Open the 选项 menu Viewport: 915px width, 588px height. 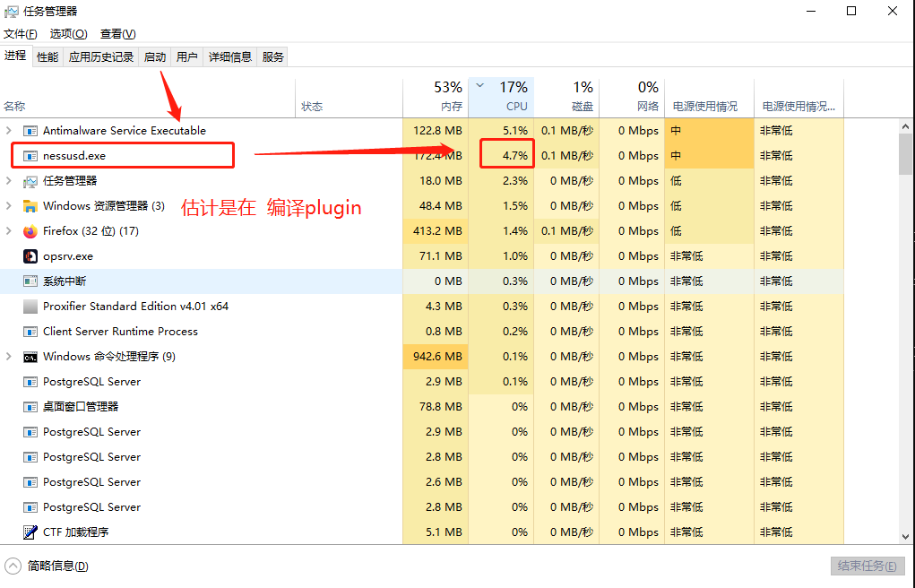(68, 34)
